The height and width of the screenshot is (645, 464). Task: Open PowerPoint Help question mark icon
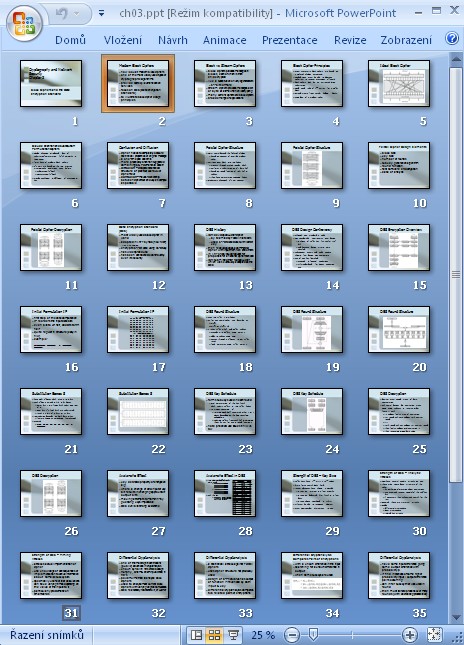(452, 39)
